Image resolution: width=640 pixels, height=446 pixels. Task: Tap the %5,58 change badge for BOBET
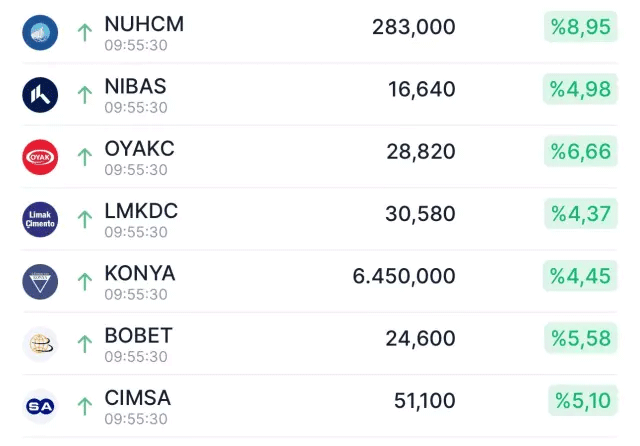580,339
